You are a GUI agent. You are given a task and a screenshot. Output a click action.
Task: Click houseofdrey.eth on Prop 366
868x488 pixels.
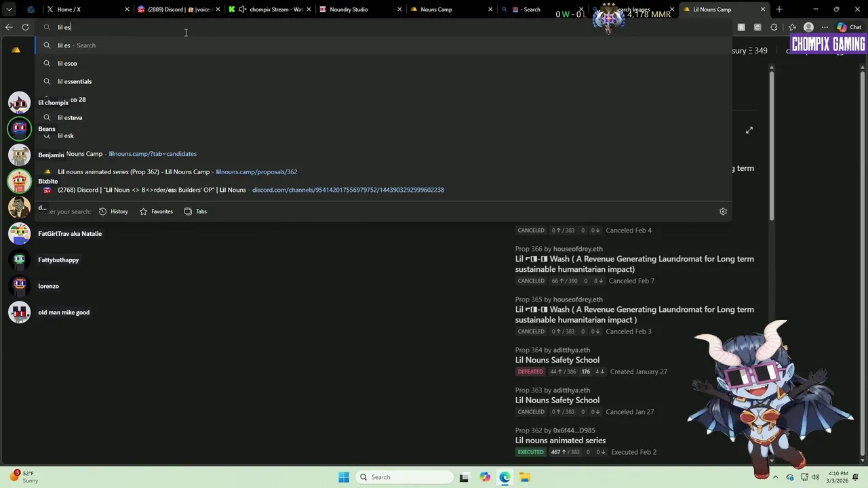coord(578,249)
